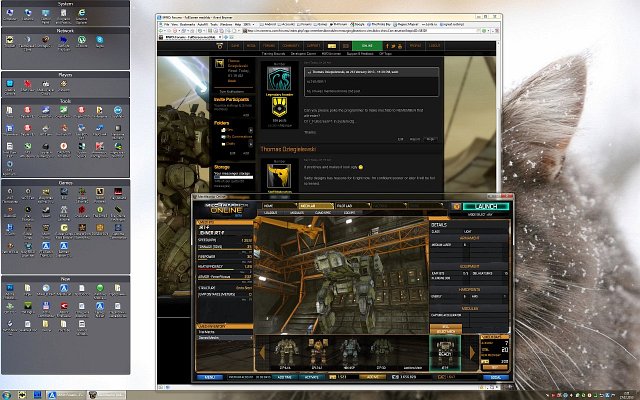
Task: Open the orange G icon in the Games group
Action: [x=64, y=228]
